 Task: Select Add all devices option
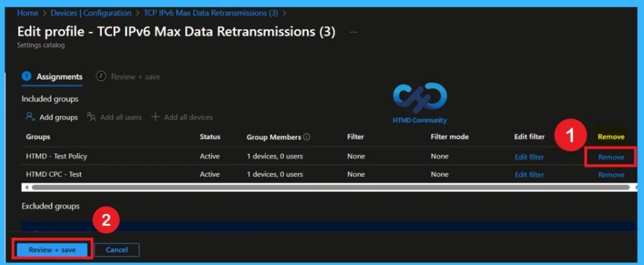(182, 117)
